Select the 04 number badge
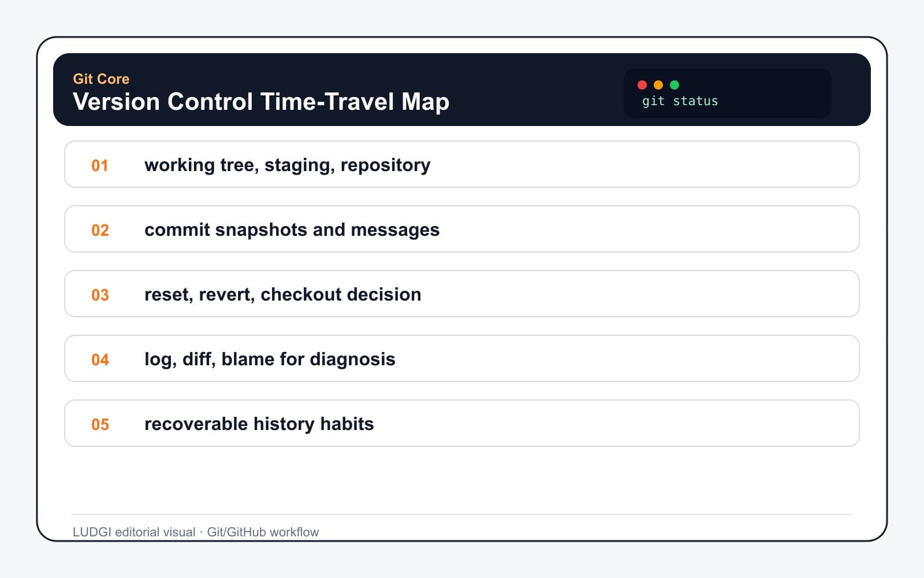 pos(100,360)
